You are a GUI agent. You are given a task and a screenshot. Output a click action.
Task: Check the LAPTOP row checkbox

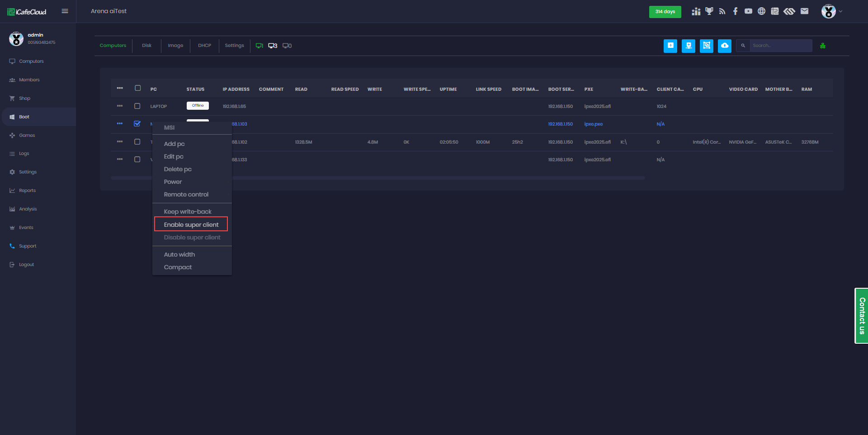pos(137,106)
